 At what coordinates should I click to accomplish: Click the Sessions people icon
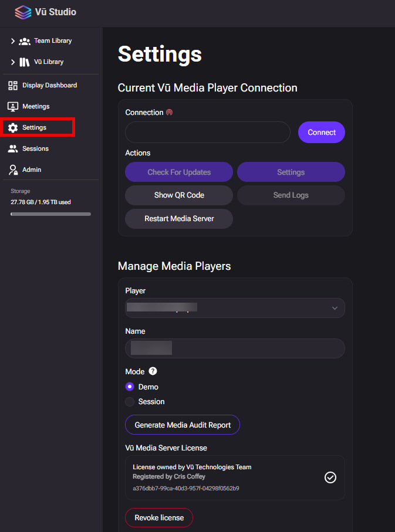(13, 149)
